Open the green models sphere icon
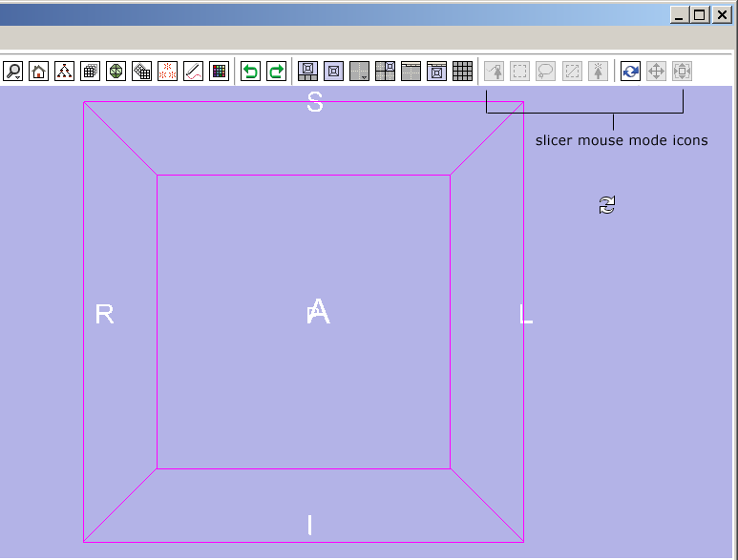 [116, 71]
